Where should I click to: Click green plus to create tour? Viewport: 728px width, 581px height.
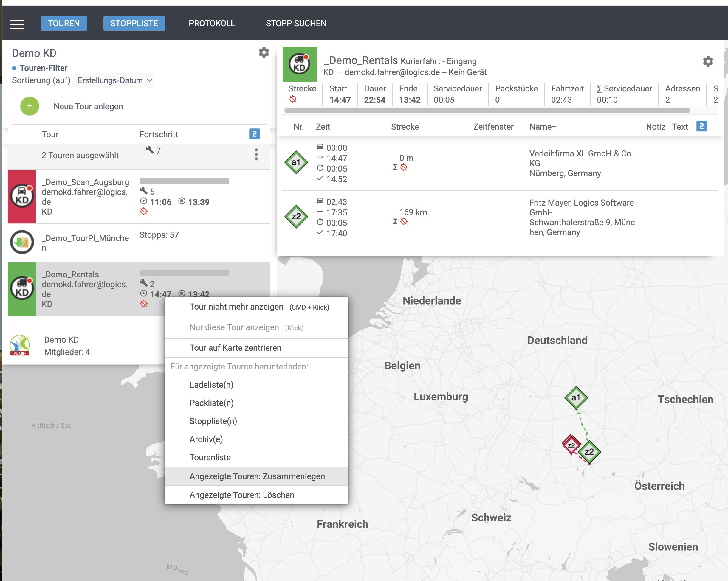click(x=30, y=106)
